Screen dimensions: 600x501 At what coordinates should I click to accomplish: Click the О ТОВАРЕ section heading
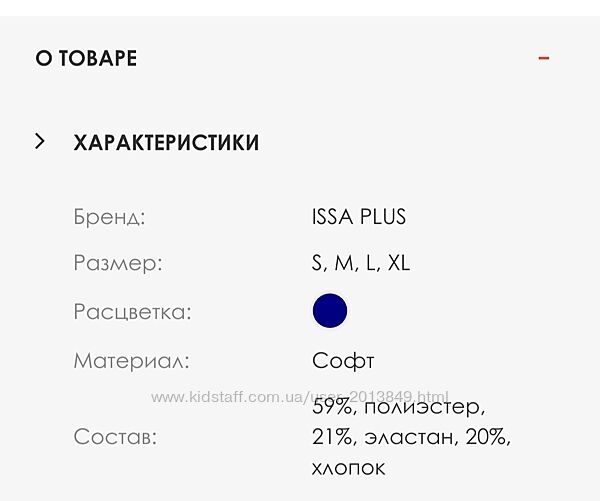pyautogui.click(x=86, y=59)
